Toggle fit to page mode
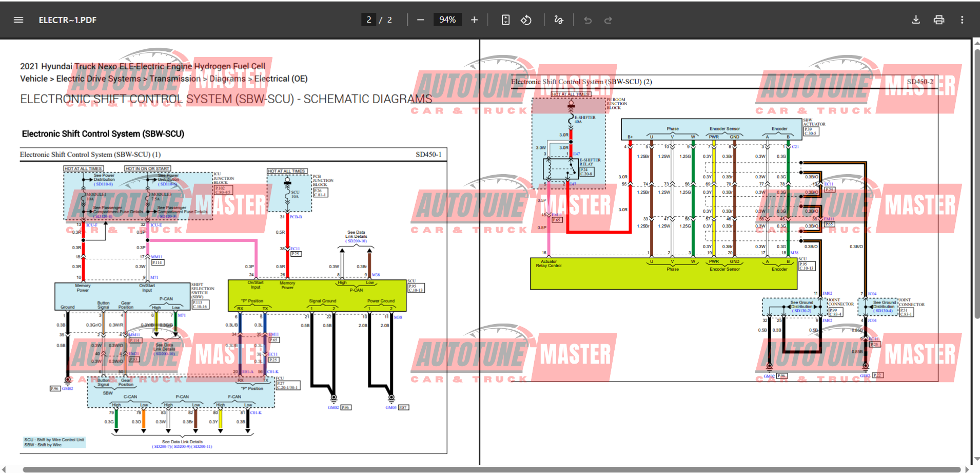Viewport: 980px width, 473px height. (505, 20)
